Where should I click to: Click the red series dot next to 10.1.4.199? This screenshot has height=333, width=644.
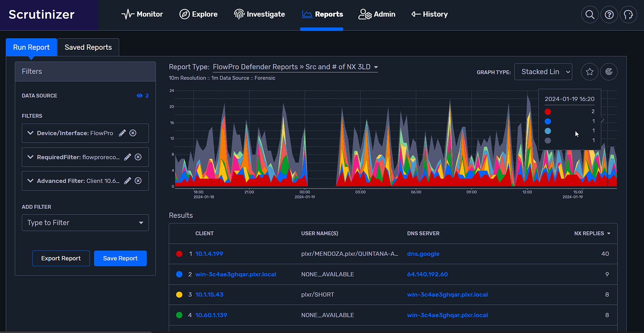click(179, 254)
